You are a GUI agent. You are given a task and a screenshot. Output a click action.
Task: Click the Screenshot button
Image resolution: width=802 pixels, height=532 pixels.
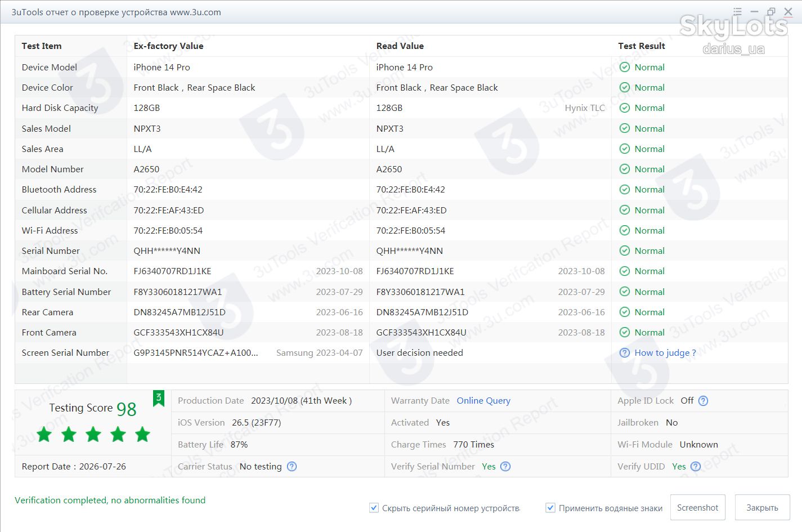click(x=698, y=508)
